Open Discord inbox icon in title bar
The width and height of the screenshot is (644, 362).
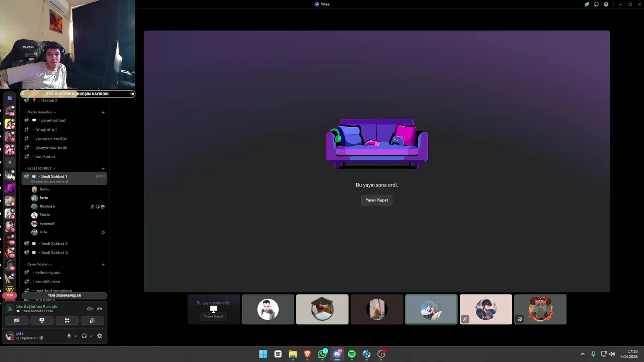pos(596,4)
